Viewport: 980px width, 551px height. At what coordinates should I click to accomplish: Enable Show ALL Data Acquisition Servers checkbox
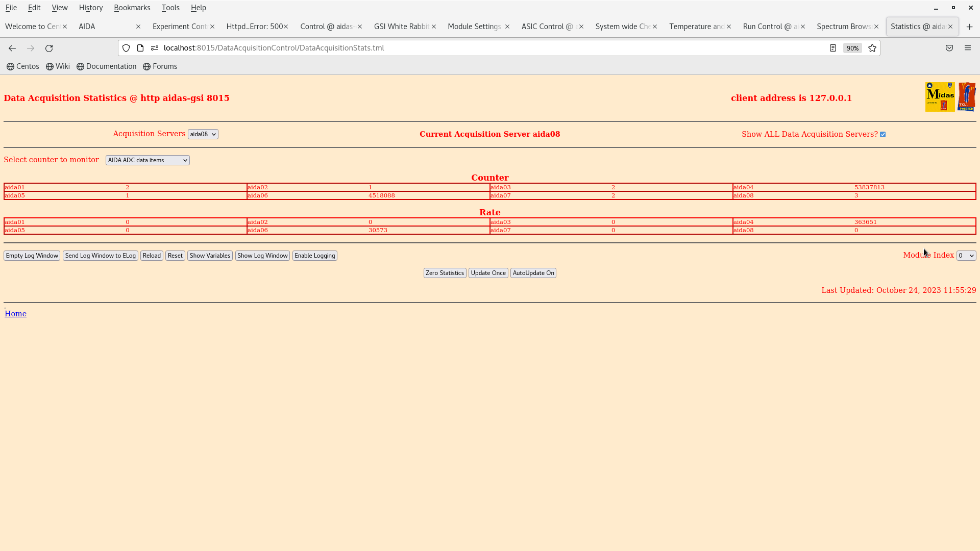point(883,134)
